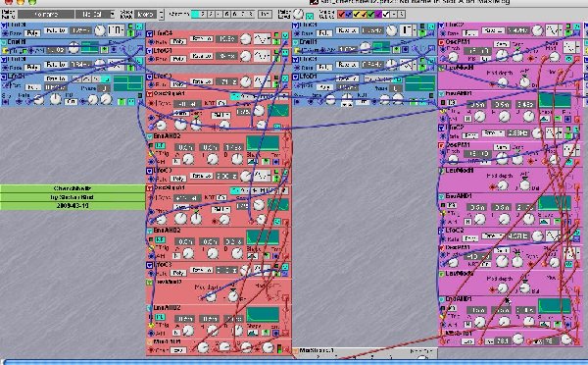The image size is (588, 365).
Task: Adjust rate knob on LfoC1 module
Action: pyautogui.click(x=245, y=56)
